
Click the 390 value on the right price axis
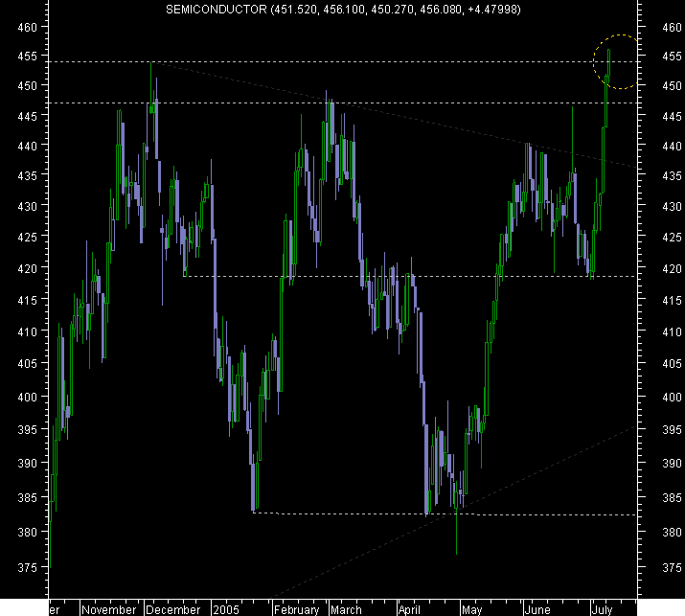click(x=672, y=463)
